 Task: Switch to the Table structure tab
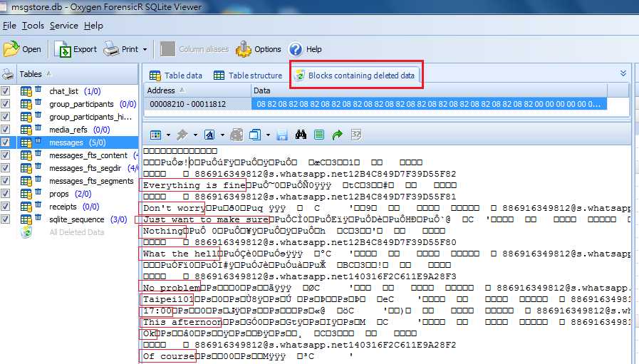248,76
